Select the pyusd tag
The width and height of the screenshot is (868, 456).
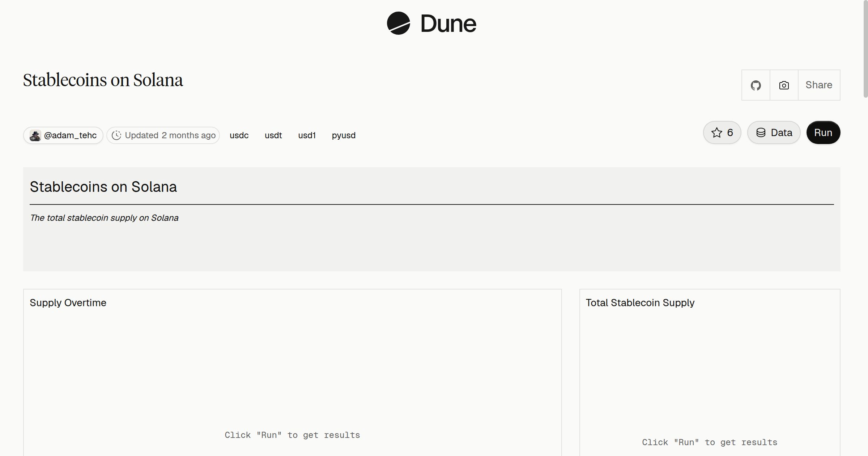click(x=344, y=135)
